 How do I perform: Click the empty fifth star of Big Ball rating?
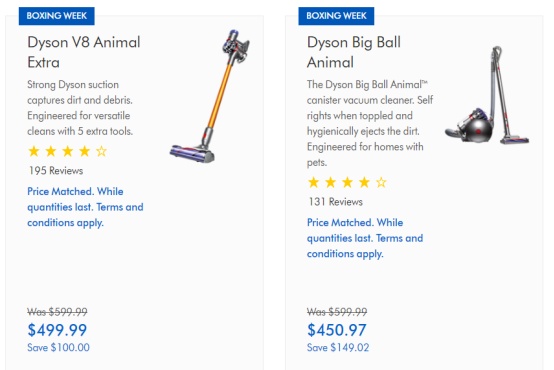point(381,182)
